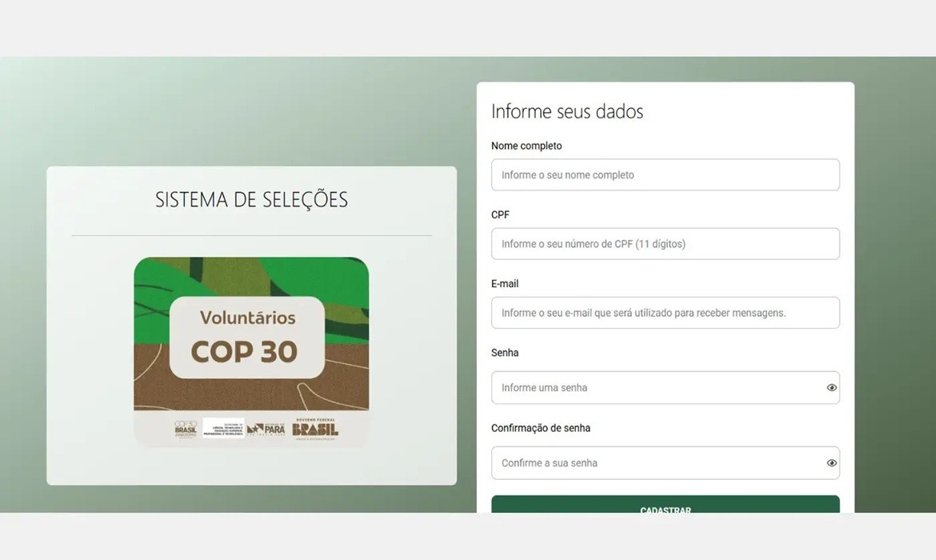Click the Governo do Pará logo
The width and height of the screenshot is (936, 560).
click(x=266, y=429)
